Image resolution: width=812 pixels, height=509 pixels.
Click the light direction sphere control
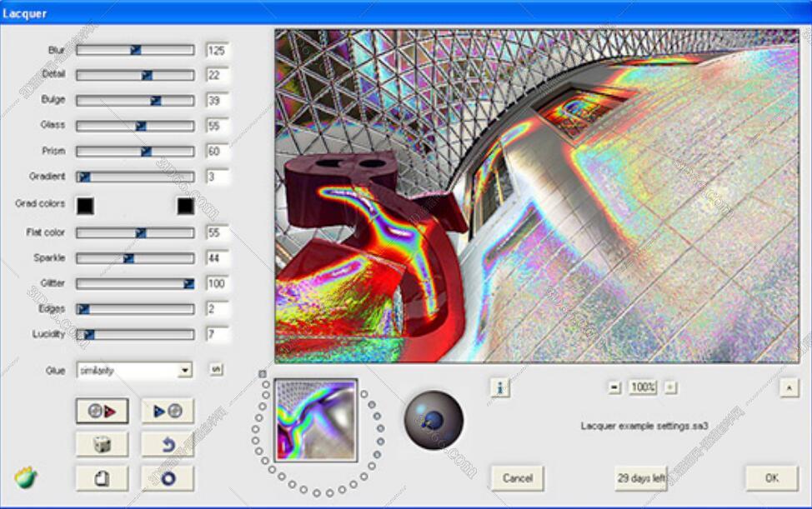coord(434,418)
